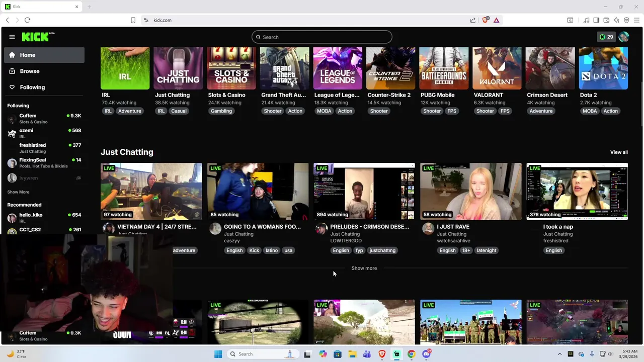Click caszyy streamer avatar
644x362 pixels.
(x=215, y=229)
